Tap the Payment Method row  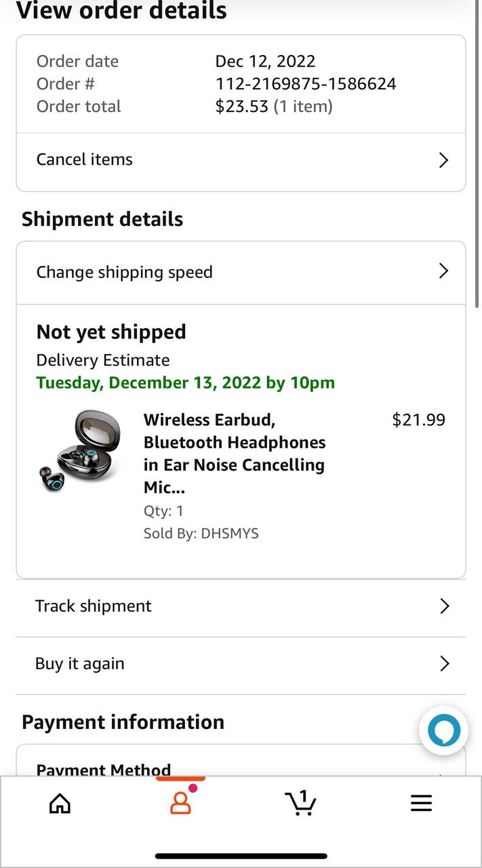point(104,769)
